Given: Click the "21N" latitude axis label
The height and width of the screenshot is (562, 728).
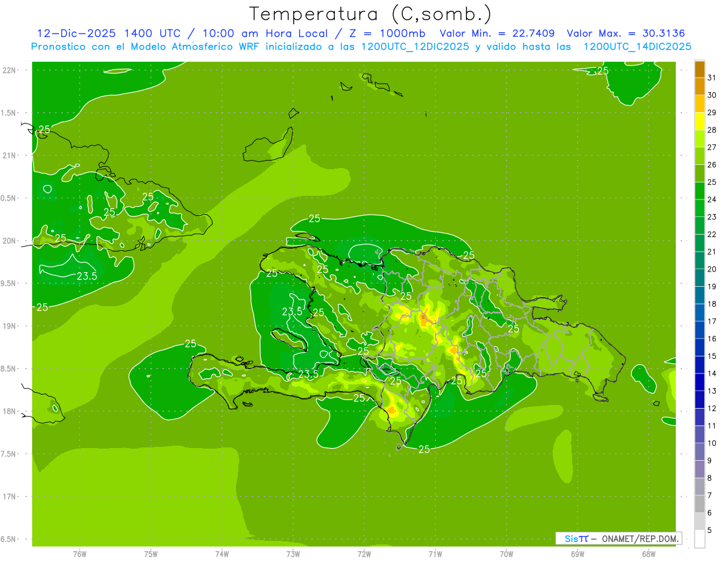Looking at the screenshot, I should pos(9,155).
